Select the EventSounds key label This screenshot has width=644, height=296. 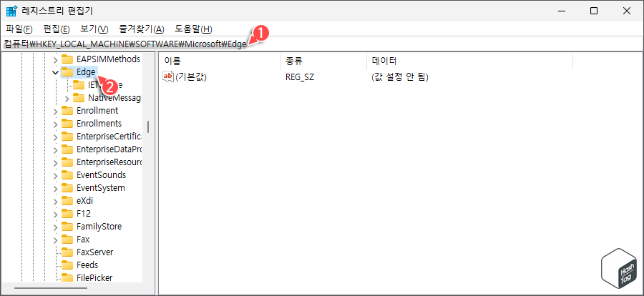click(x=101, y=175)
